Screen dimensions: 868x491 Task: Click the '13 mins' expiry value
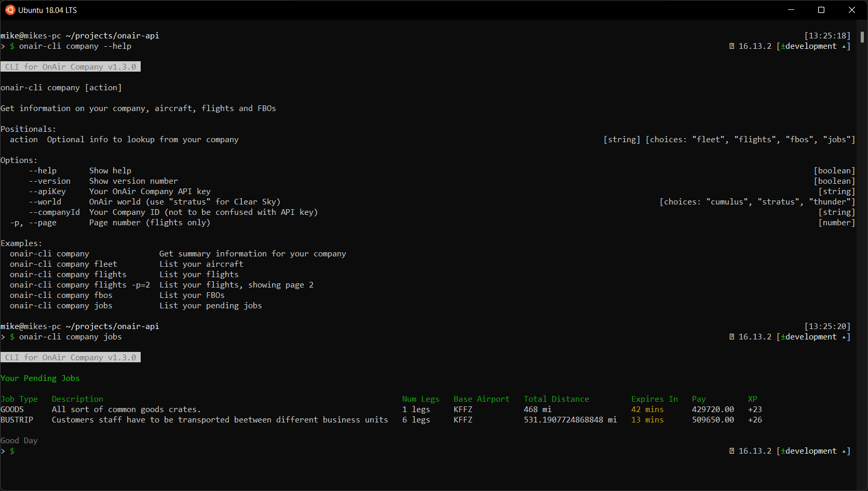coord(647,420)
